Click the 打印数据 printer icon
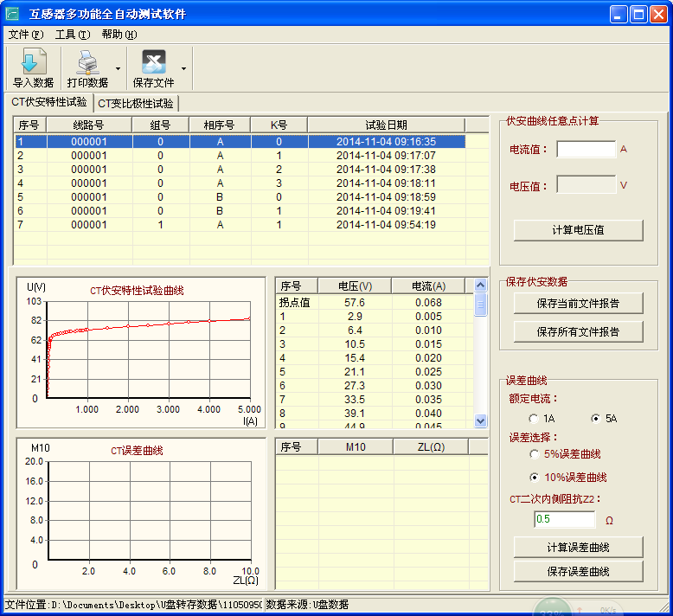Screen dimensions: 673x616 [x=88, y=61]
